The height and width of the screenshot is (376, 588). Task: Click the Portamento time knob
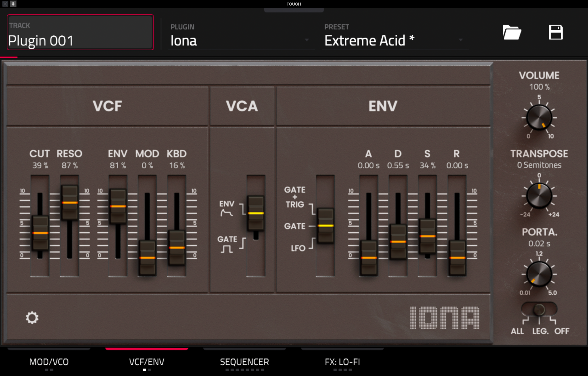(x=539, y=274)
